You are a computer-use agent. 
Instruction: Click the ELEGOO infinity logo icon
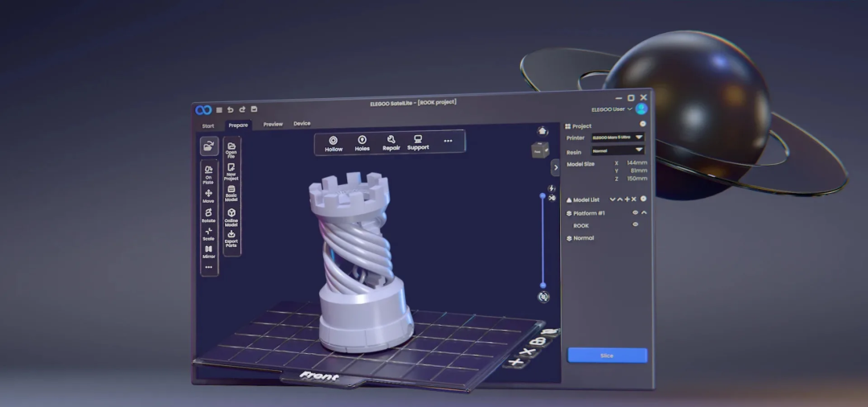[203, 110]
